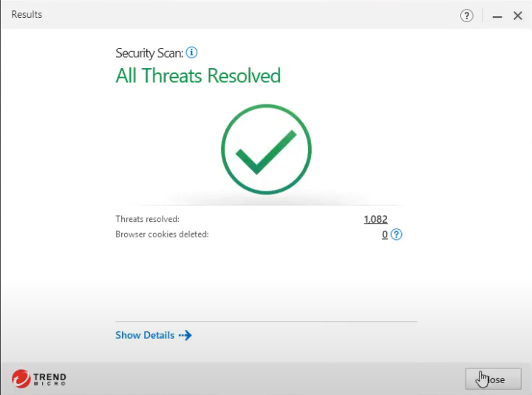Open the 0 browser cookies deleted link

point(384,234)
